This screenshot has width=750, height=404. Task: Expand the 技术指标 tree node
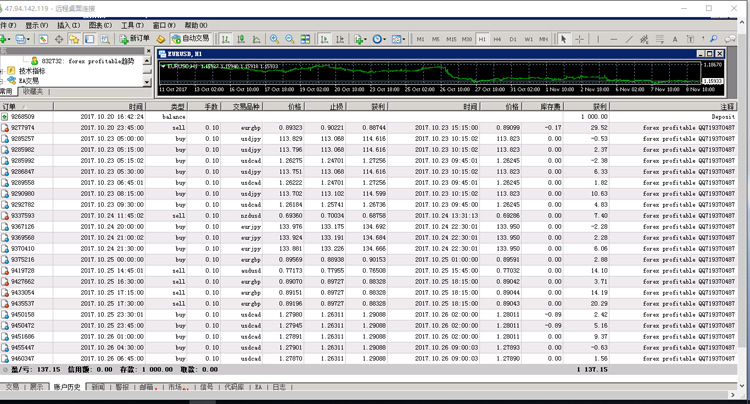coord(1,71)
